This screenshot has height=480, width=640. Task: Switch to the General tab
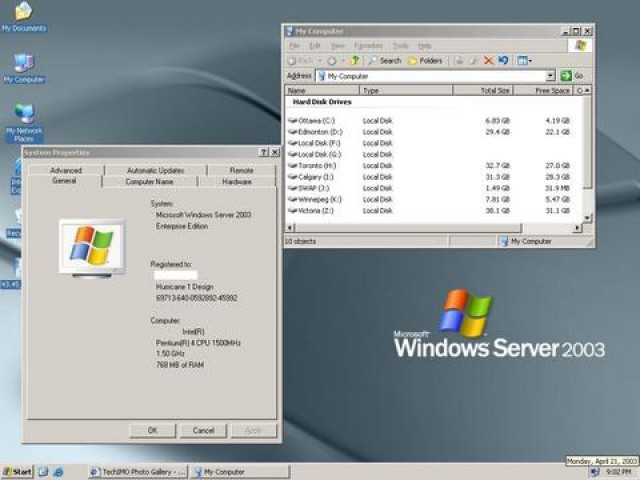click(x=64, y=181)
